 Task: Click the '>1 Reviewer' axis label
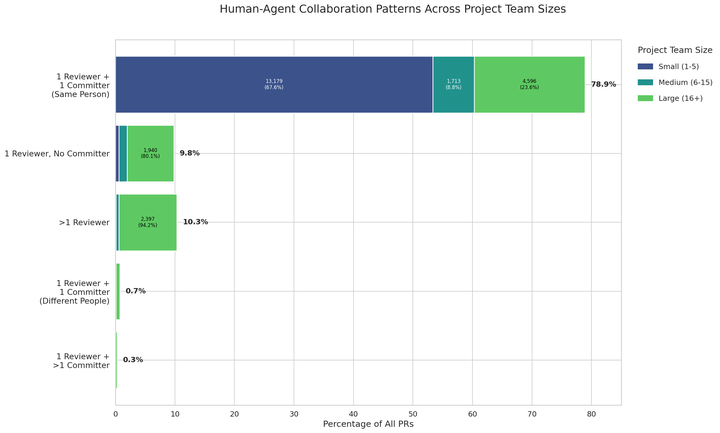[x=84, y=223]
